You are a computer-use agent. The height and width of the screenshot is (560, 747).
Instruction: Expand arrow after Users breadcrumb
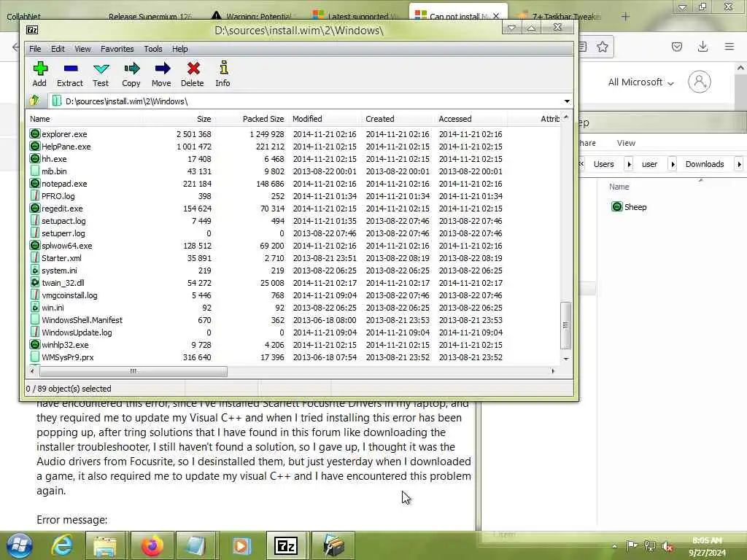[629, 164]
